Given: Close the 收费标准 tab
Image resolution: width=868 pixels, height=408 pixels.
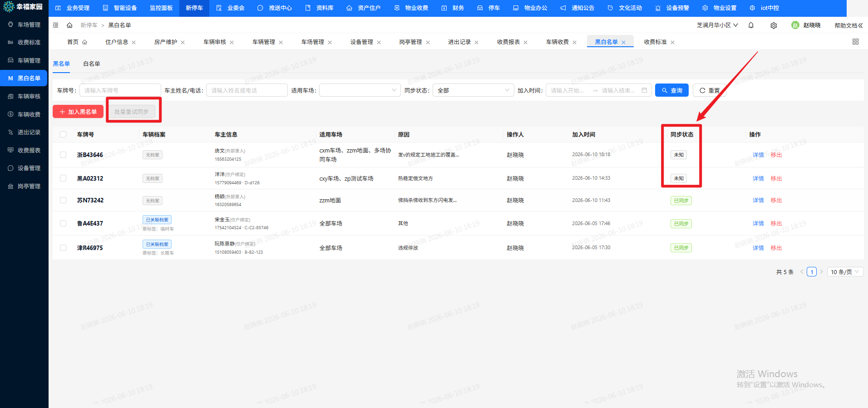Looking at the screenshot, I should coord(673,42).
